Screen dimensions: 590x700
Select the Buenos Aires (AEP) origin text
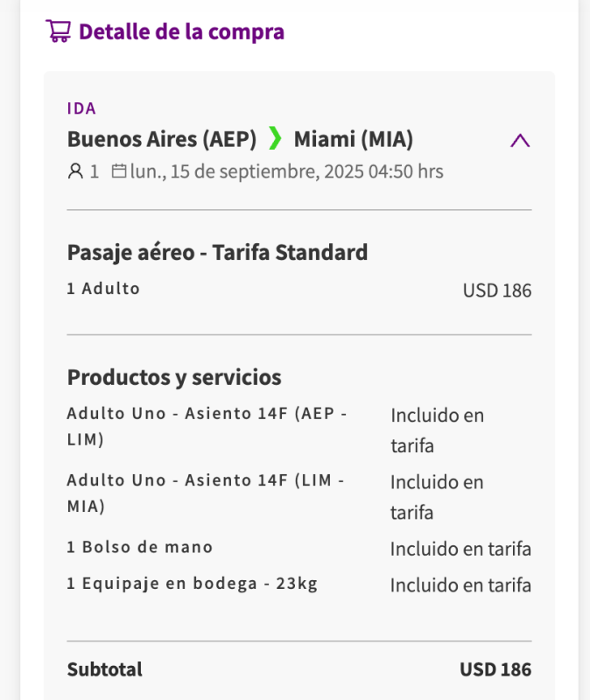point(162,139)
